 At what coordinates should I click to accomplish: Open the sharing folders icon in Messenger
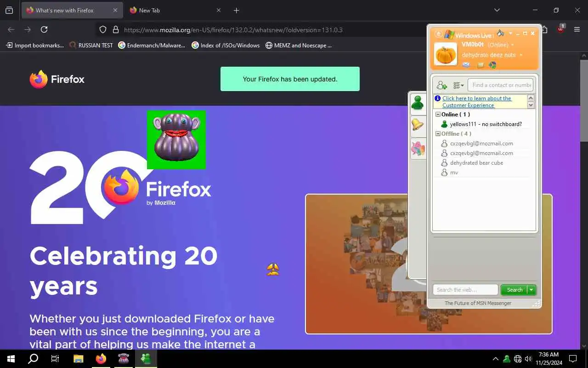click(481, 65)
